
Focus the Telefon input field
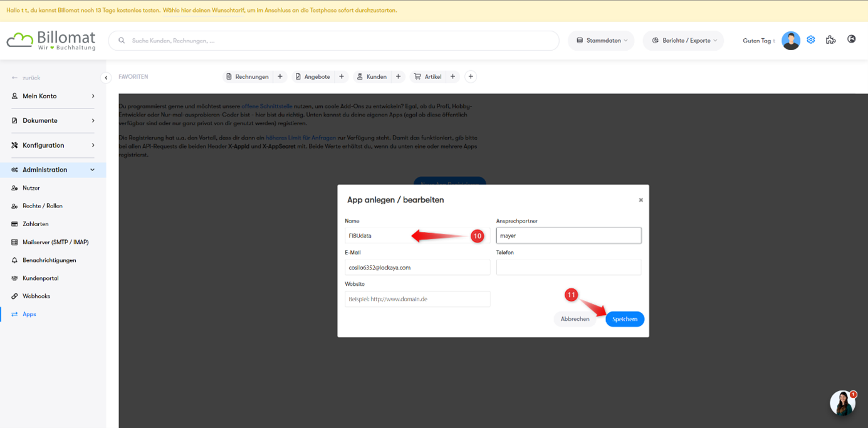568,268
